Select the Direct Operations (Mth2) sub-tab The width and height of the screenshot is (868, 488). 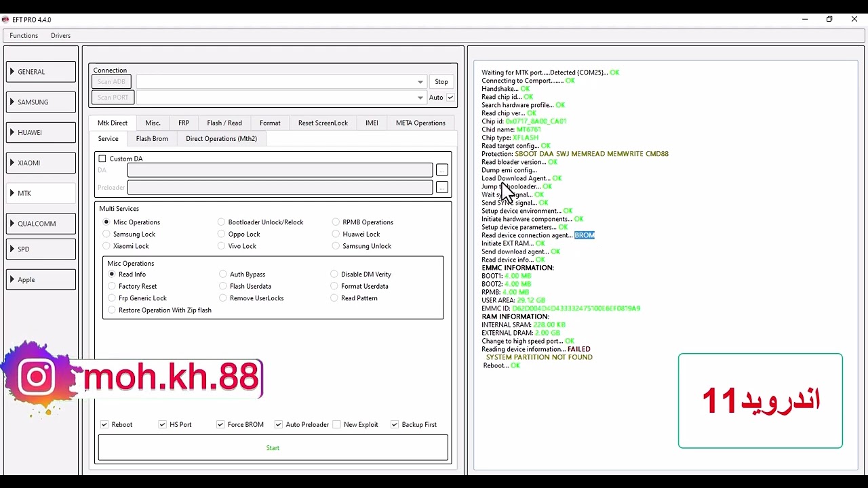click(x=221, y=138)
